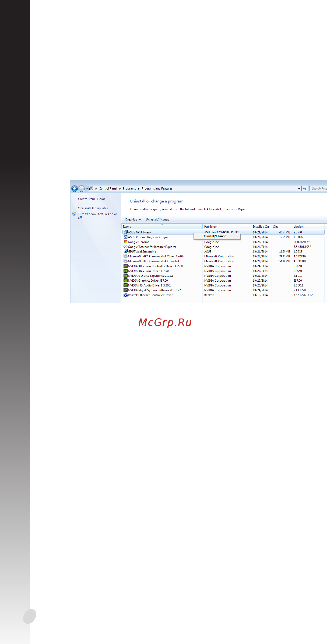327x644 pixels.
Task: Click the ASUS Product Register Program icon
Action: click(125, 237)
